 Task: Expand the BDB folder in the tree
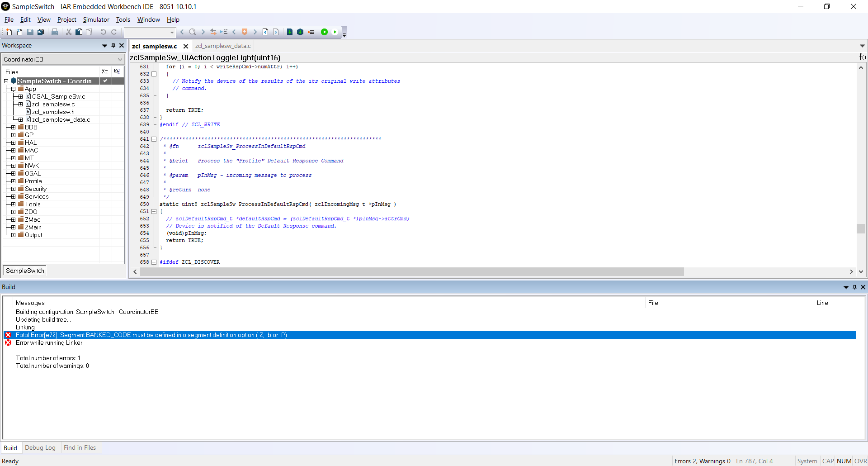coord(14,128)
